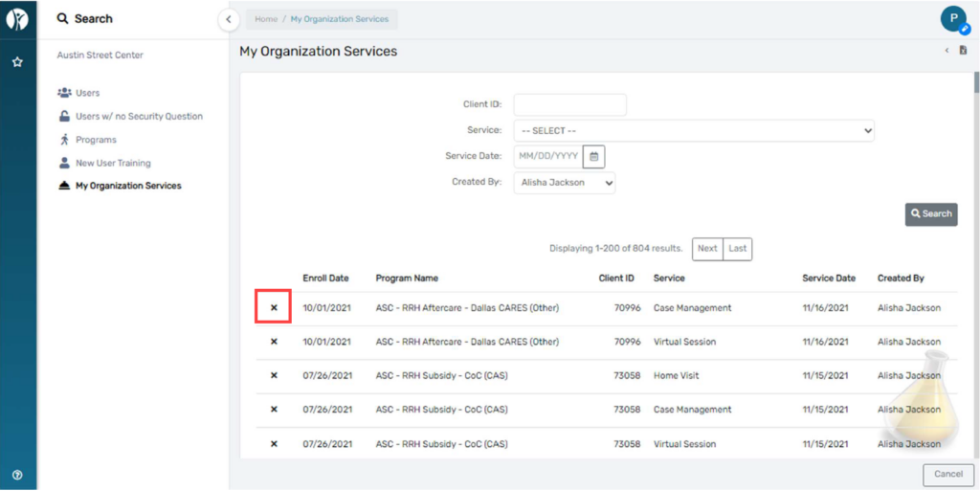This screenshot has width=980, height=491.
Task: Click the service bell icon in sidebar
Action: 64,186
